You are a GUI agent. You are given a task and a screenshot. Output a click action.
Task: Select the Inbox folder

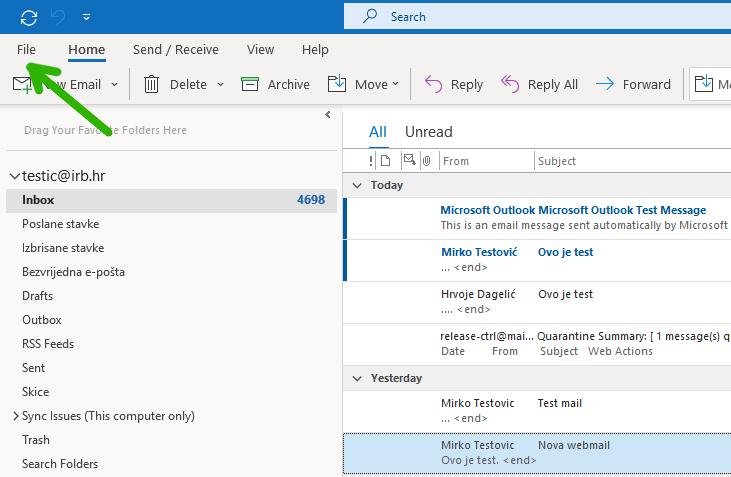pyautogui.click(x=171, y=200)
